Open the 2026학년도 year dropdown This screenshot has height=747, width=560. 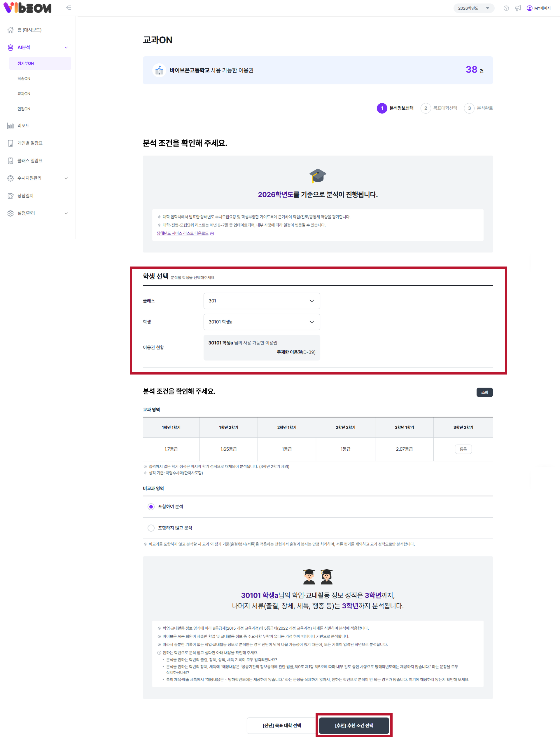[474, 8]
